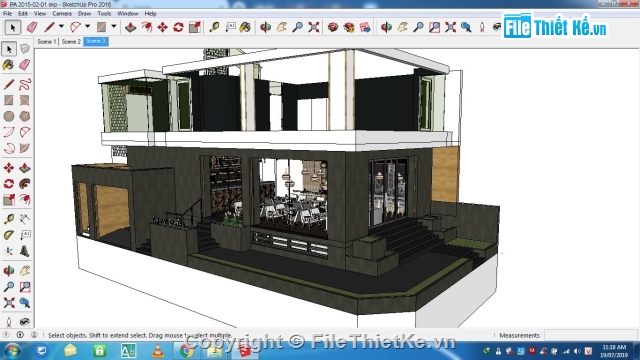The height and width of the screenshot is (360, 640).
Task: Click Previous view in the left tool palette
Action: click(24, 303)
